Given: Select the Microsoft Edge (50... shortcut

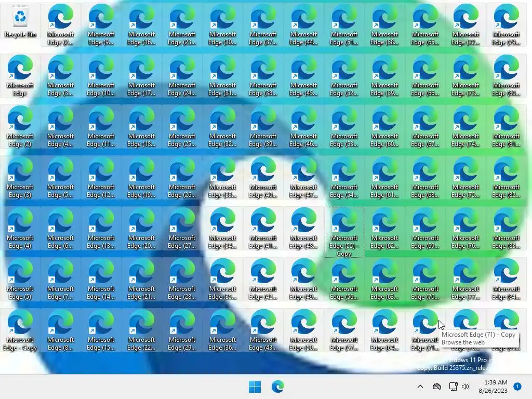Looking at the screenshot, I should (303, 330).
